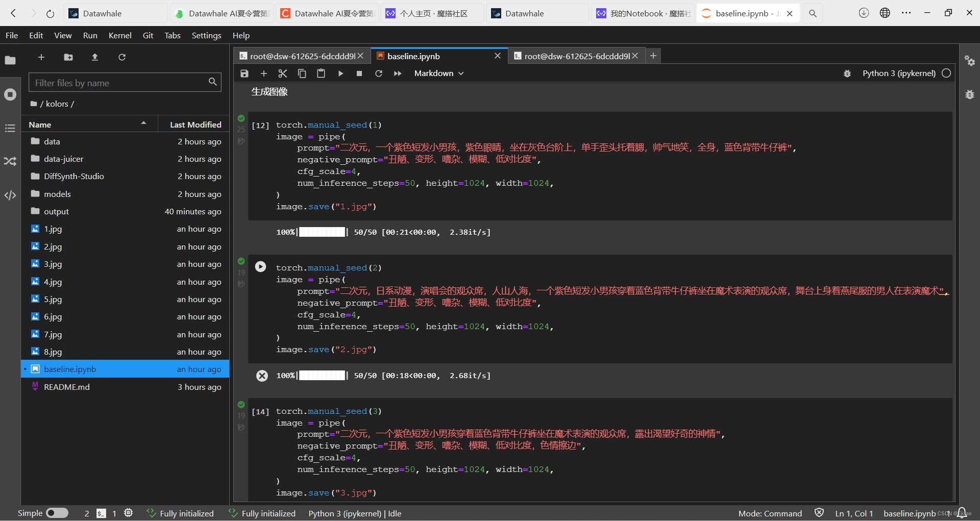Image resolution: width=980 pixels, height=521 pixels.
Task: Switch kernel via Python 3 (ipykernel) label
Action: pyautogui.click(x=899, y=73)
